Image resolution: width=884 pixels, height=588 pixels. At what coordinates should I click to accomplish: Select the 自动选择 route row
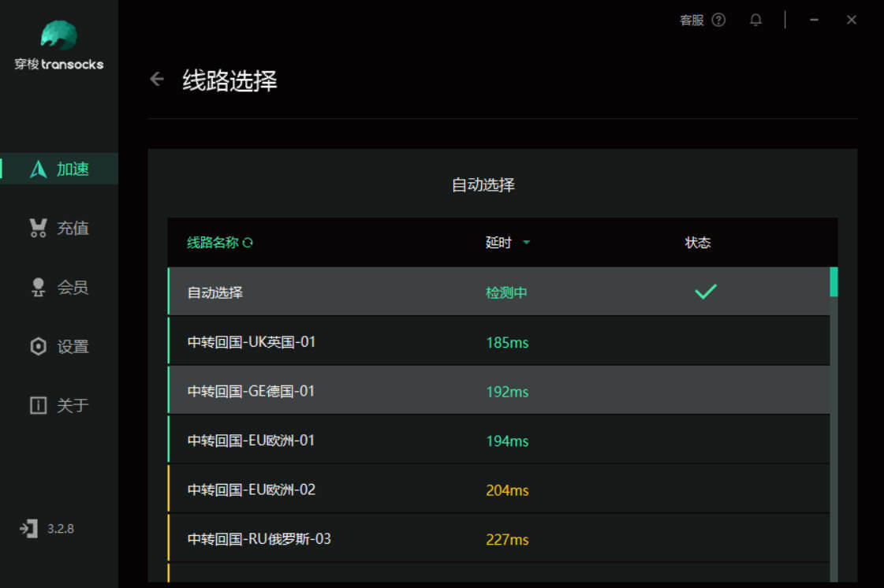tap(499, 292)
